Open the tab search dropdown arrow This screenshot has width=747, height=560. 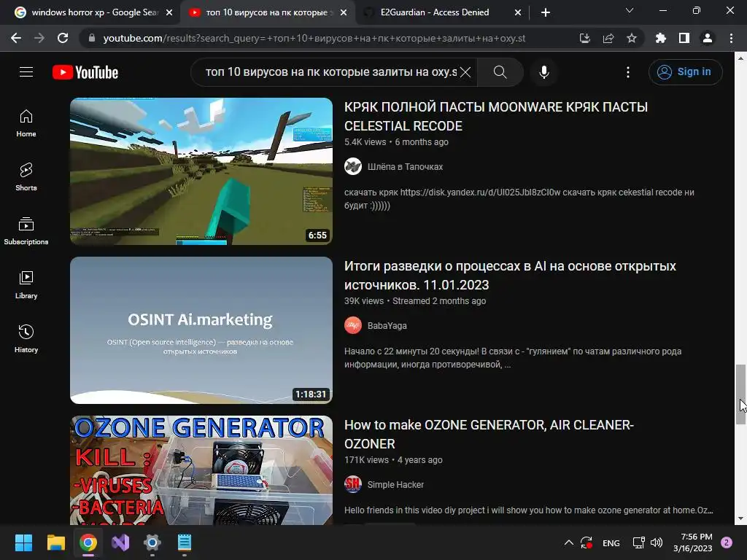[x=630, y=10]
